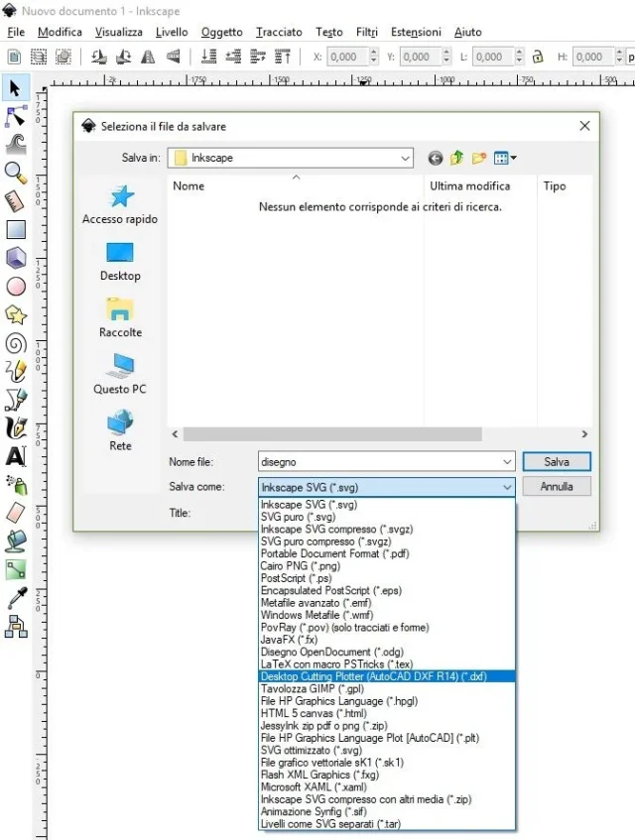The width and height of the screenshot is (635, 840).
Task: Choose Encapsulated PostScript (*.eps) format
Action: [x=387, y=591]
